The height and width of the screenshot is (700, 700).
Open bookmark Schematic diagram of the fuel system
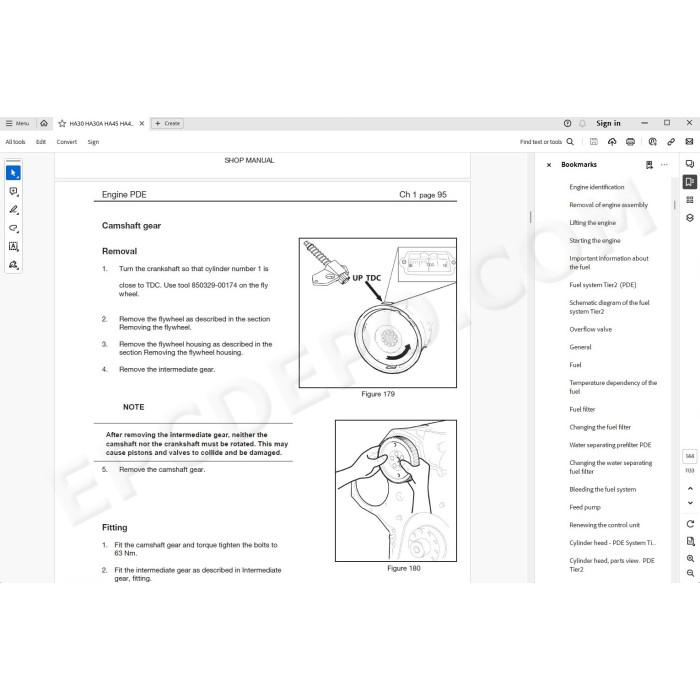609,307
